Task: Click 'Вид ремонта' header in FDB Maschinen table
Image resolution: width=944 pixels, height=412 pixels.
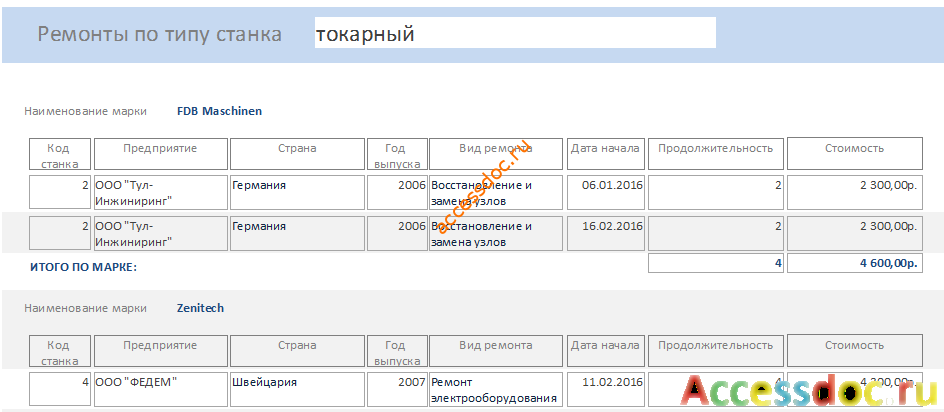Action: pos(496,154)
